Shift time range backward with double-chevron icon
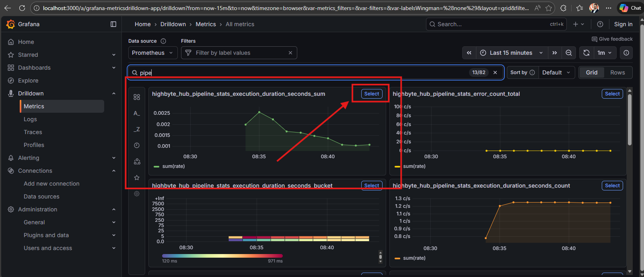 [469, 53]
